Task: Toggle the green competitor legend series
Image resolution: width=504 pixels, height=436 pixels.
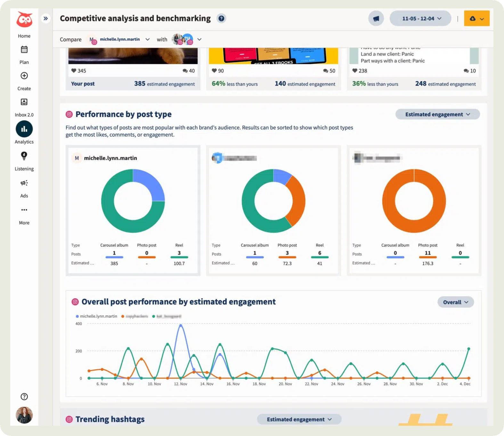Action: click(167, 316)
